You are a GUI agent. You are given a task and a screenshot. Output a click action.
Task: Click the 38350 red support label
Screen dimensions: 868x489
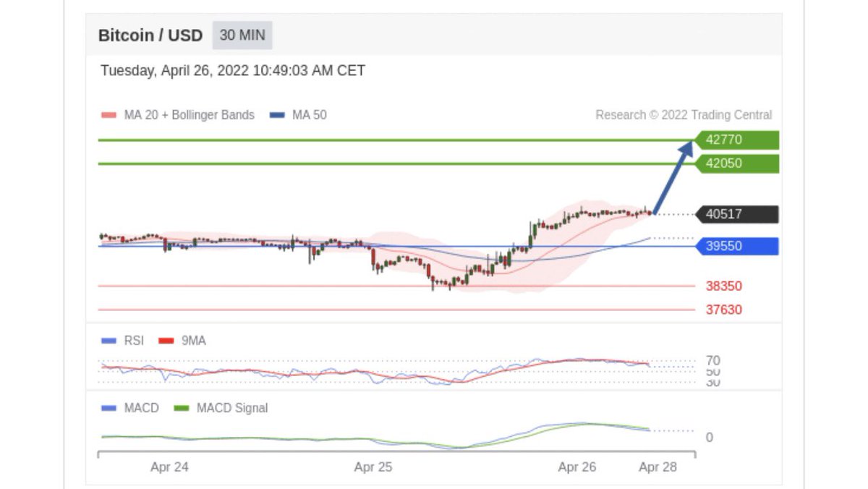click(x=724, y=286)
